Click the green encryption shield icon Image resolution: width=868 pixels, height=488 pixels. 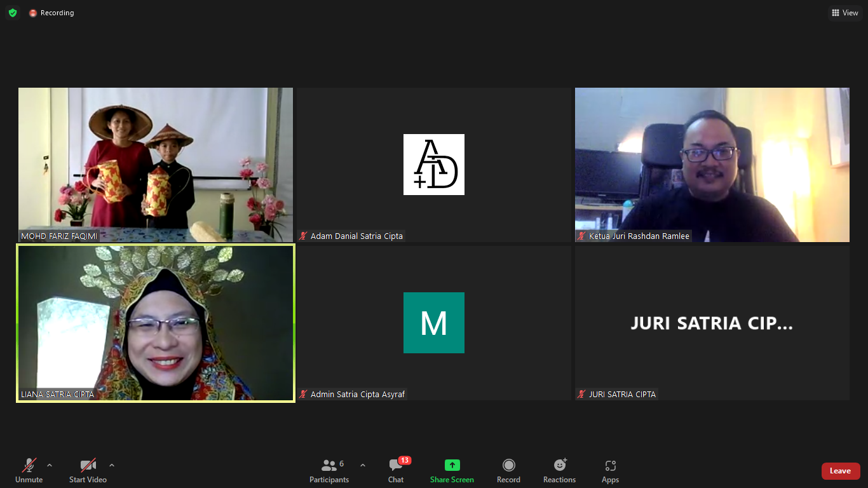tap(13, 13)
